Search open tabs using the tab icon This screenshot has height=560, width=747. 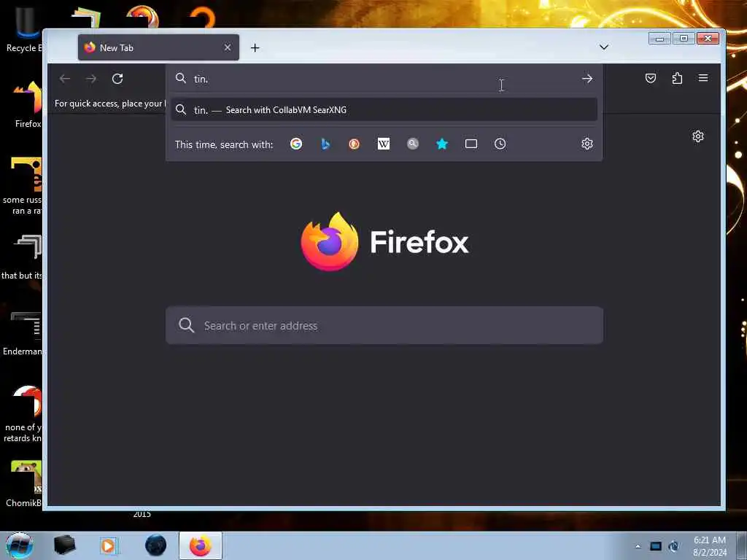click(471, 144)
